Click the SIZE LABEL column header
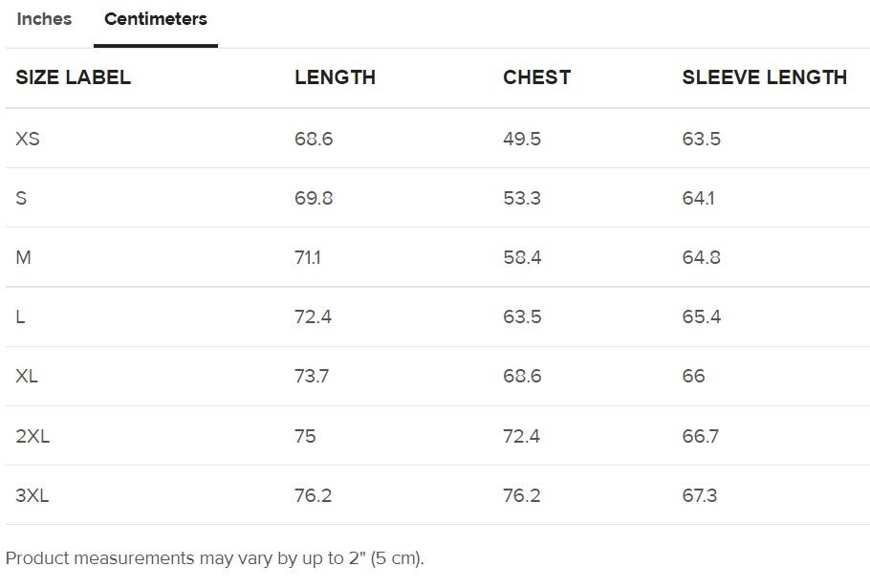 [x=74, y=77]
